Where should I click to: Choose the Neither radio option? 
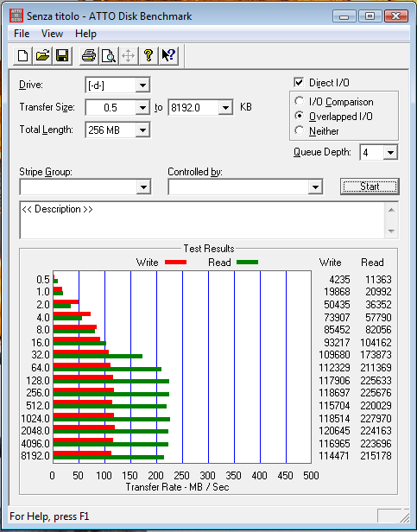300,130
